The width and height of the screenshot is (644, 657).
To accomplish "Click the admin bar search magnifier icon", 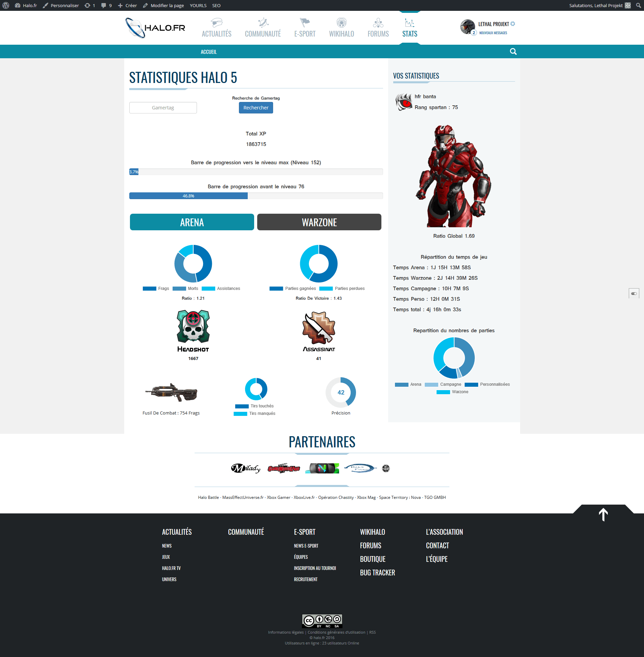I will point(638,5).
